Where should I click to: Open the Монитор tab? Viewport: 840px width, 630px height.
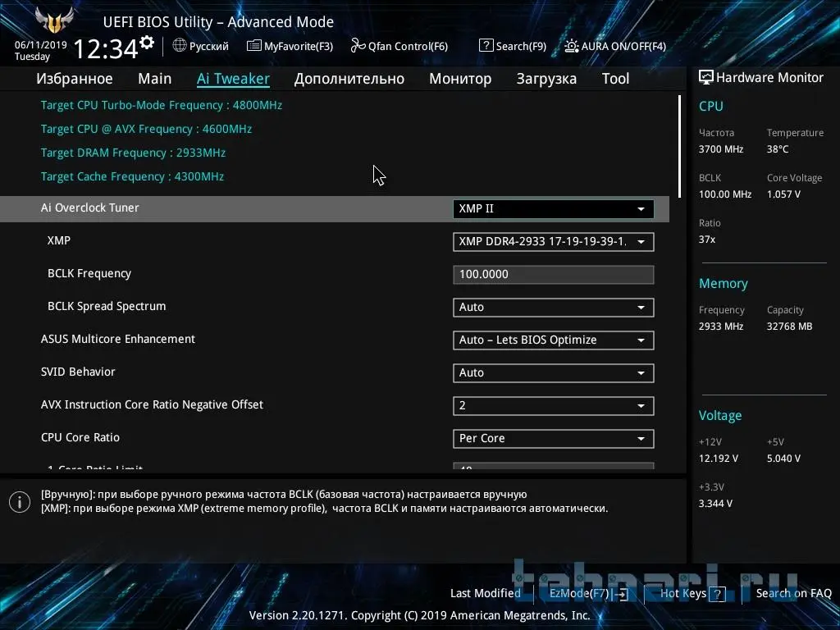click(460, 79)
